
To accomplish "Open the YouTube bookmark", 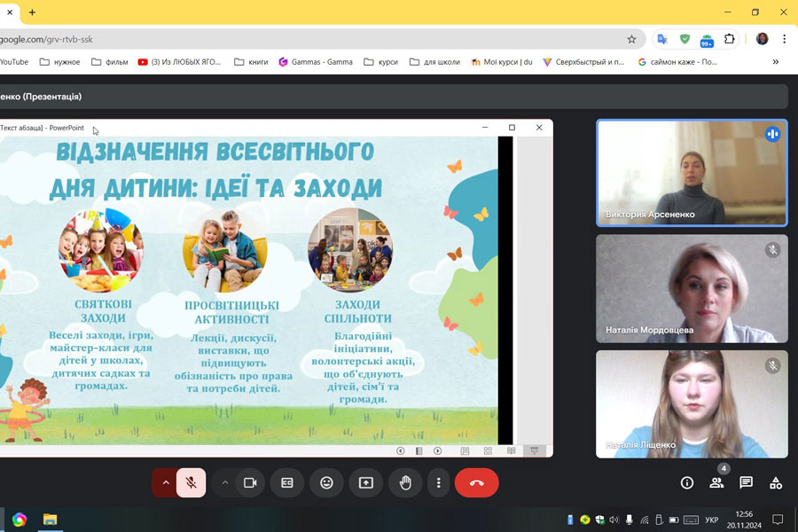I will pyautogui.click(x=13, y=62).
